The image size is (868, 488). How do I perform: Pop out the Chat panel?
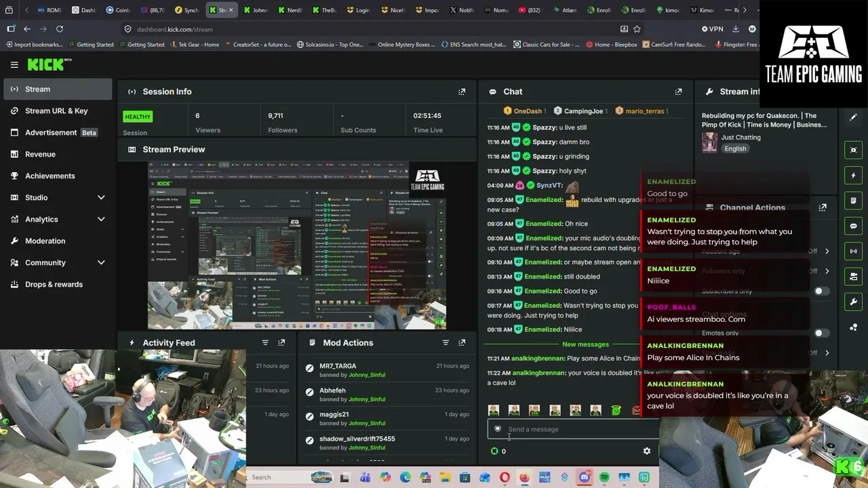678,91
